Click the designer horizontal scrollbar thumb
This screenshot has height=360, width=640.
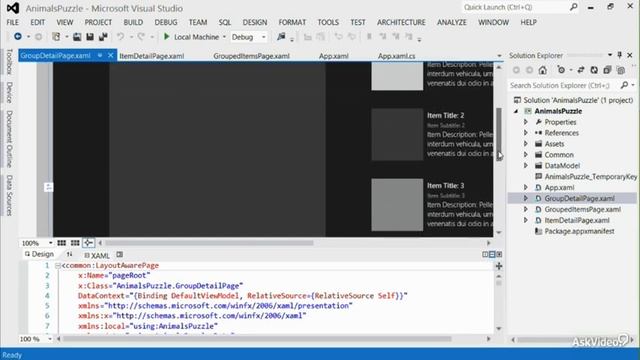coord(209,243)
